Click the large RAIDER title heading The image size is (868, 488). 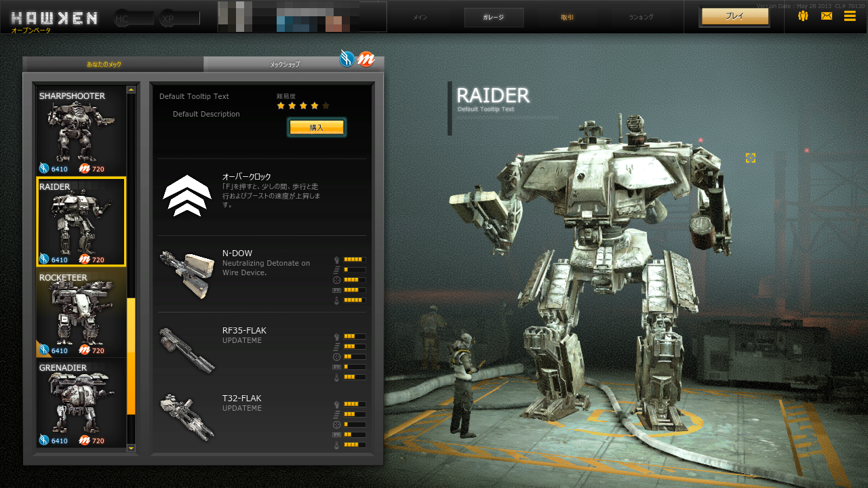coord(493,96)
